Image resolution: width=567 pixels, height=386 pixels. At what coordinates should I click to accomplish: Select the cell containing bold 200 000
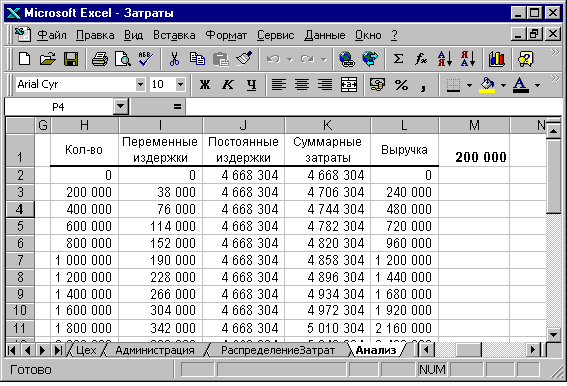[474, 150]
